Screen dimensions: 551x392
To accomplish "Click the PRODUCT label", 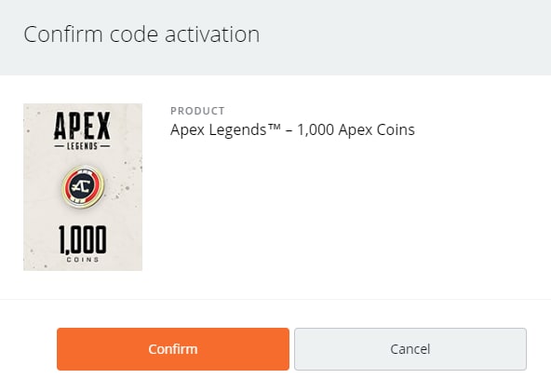I will click(x=197, y=111).
